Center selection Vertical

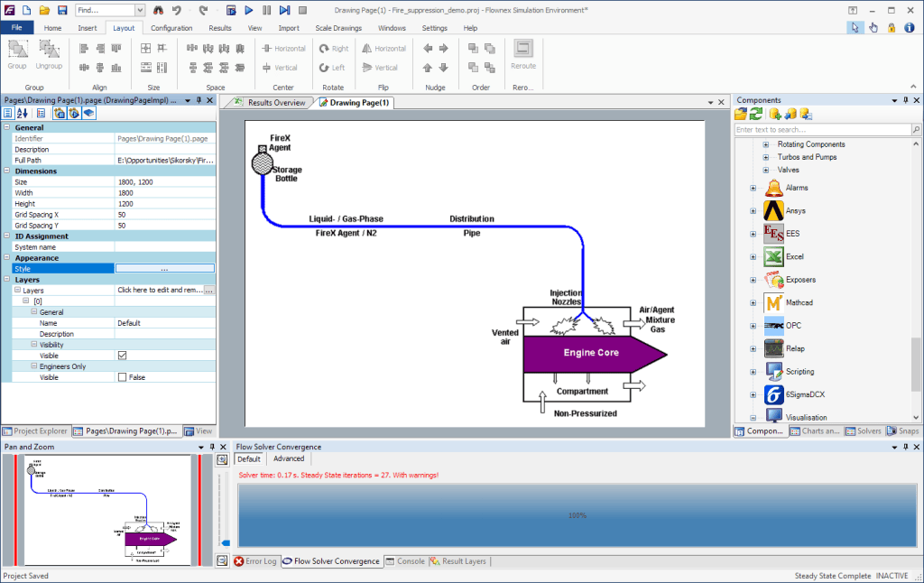[x=280, y=68]
